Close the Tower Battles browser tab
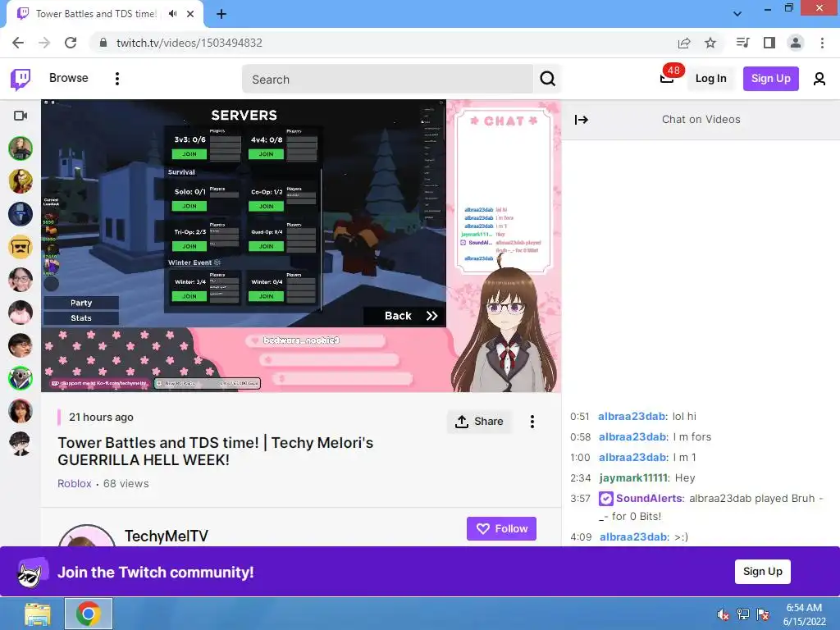 click(190, 14)
